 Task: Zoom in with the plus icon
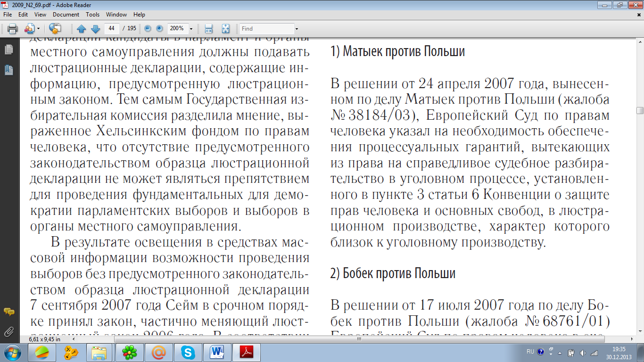[159, 29]
